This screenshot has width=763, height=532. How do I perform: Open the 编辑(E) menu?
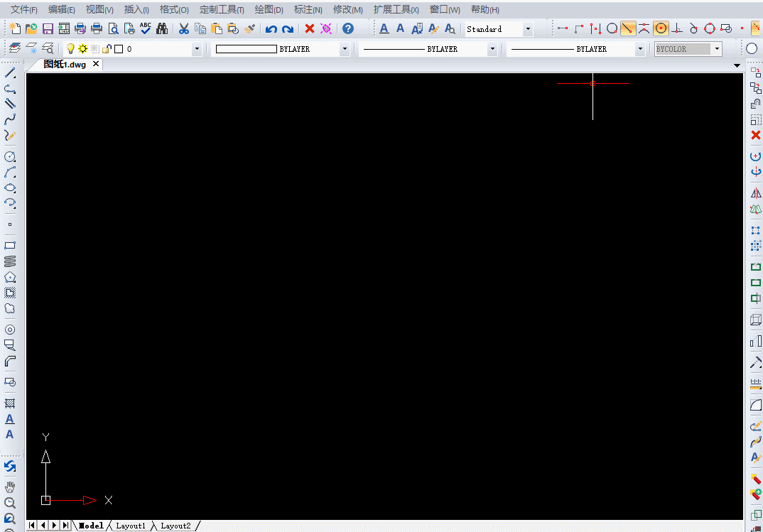point(62,10)
